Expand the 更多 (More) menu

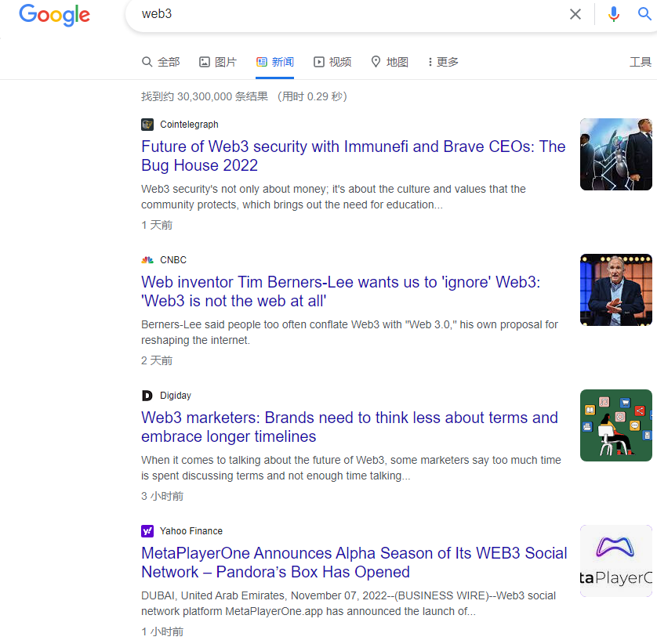(444, 62)
